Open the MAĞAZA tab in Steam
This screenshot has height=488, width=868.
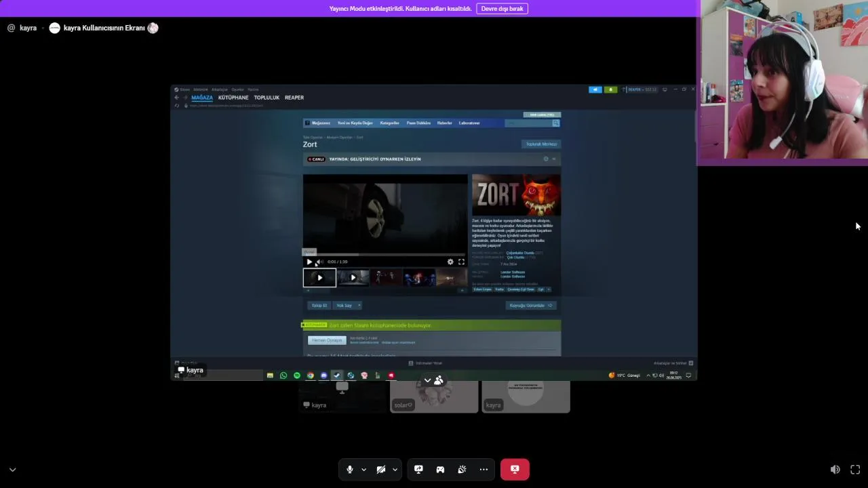pos(202,98)
